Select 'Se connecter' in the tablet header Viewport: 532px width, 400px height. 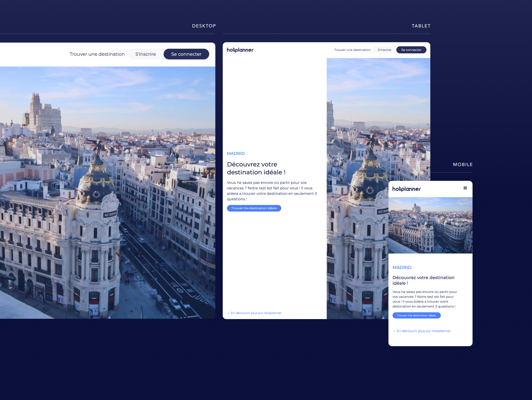click(411, 50)
